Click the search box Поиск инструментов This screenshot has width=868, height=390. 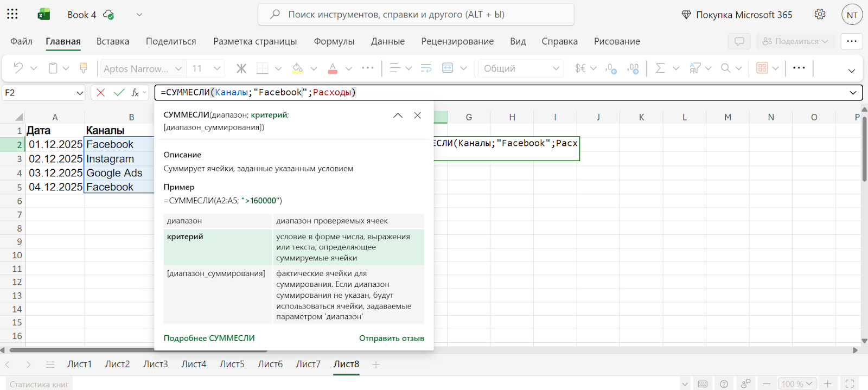(x=416, y=15)
